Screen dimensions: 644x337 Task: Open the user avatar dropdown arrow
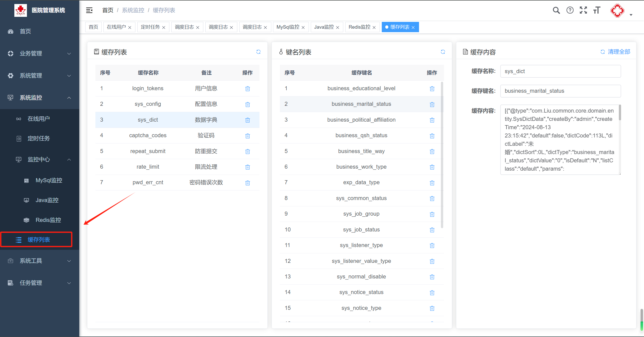click(x=631, y=15)
